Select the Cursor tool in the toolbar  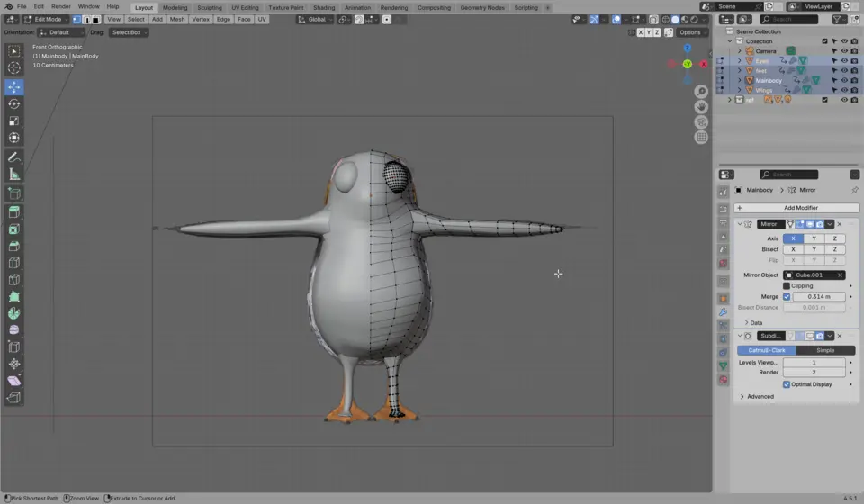pos(13,68)
